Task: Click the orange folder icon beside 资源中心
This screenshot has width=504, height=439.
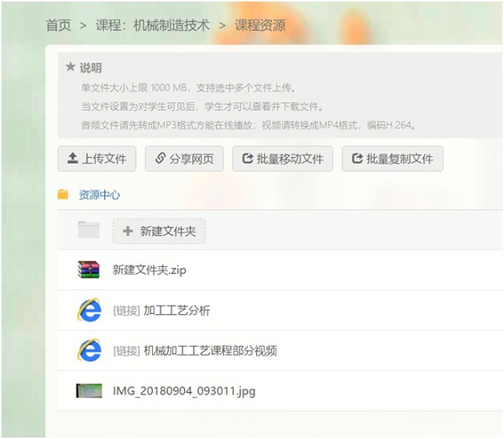Action: pyautogui.click(x=63, y=195)
